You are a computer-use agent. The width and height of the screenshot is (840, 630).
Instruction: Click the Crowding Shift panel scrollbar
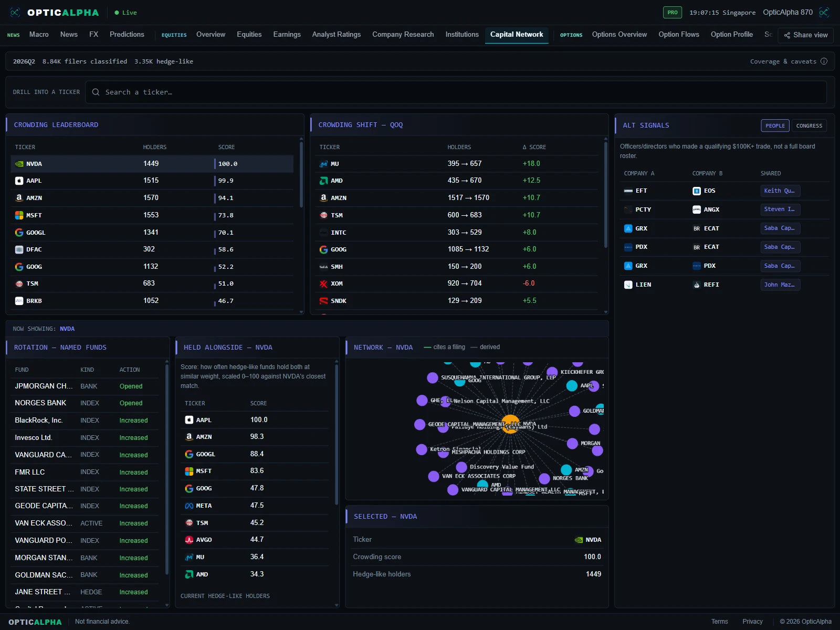[606, 195]
